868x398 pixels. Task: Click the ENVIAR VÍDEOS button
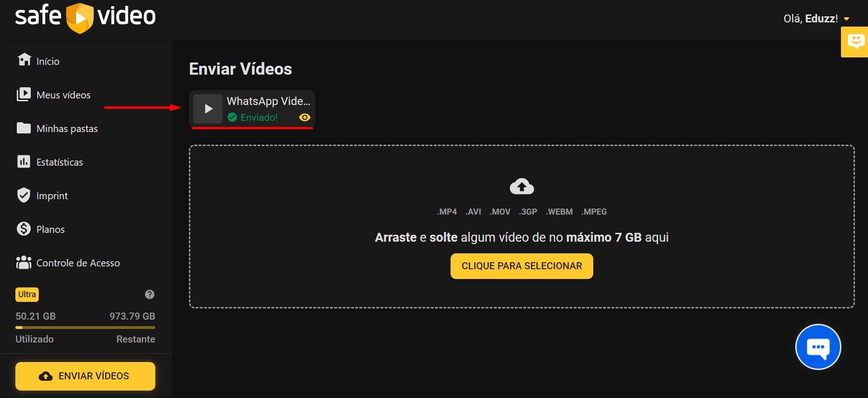[x=85, y=376]
